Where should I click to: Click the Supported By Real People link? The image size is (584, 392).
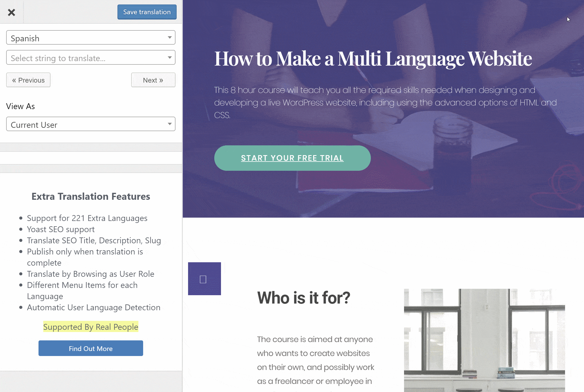point(91,326)
